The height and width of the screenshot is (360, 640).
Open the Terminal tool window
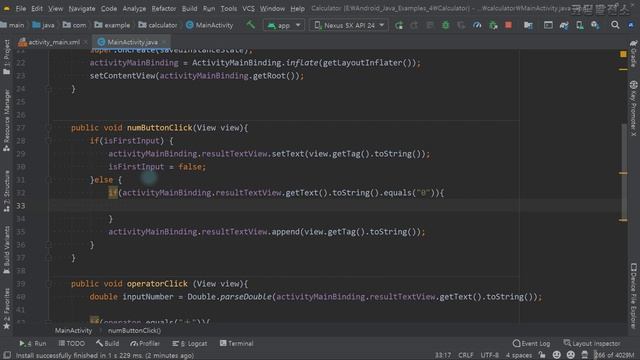(x=236, y=344)
